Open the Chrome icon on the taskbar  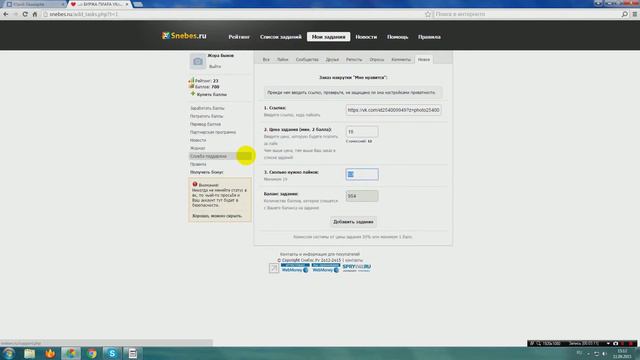tap(92, 353)
